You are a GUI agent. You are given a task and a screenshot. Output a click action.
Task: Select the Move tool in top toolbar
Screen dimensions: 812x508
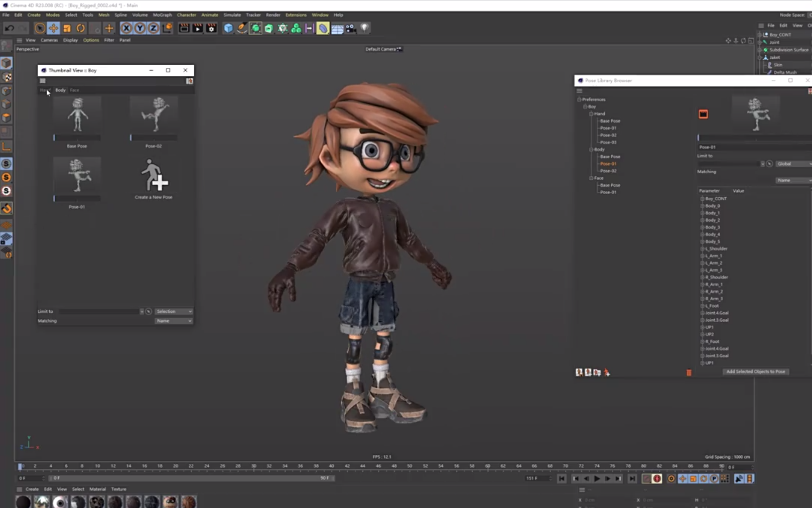pos(53,28)
